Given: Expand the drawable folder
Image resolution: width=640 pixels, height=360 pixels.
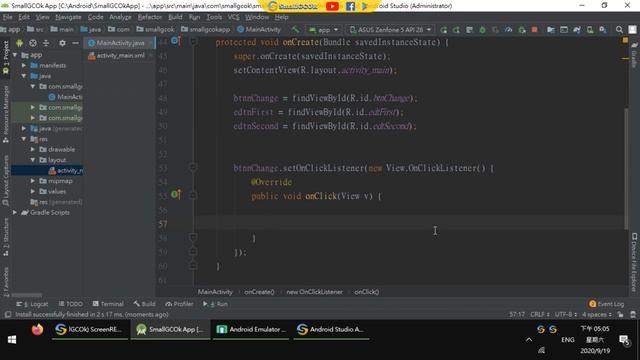Looking at the screenshot, I should pyautogui.click(x=33, y=149).
